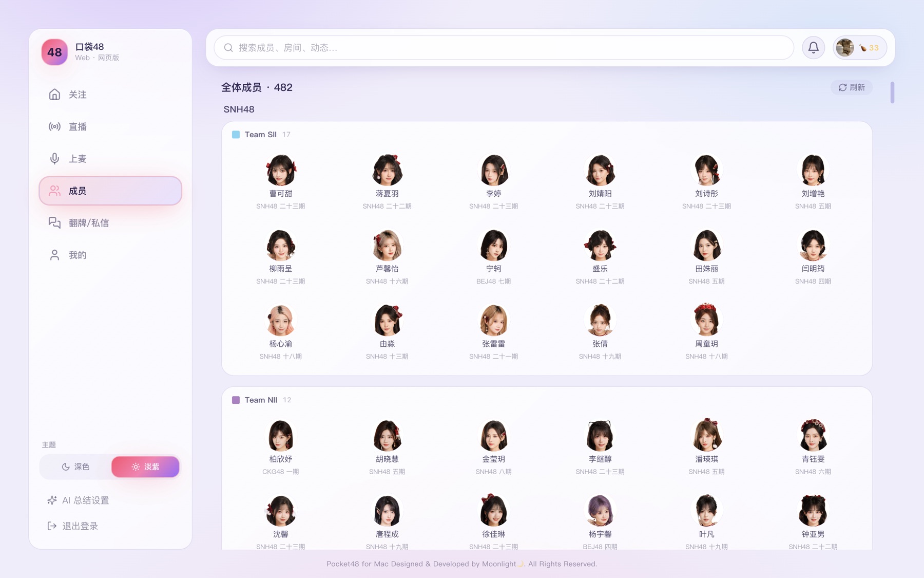Click the Team SII group heading

[x=261, y=135]
